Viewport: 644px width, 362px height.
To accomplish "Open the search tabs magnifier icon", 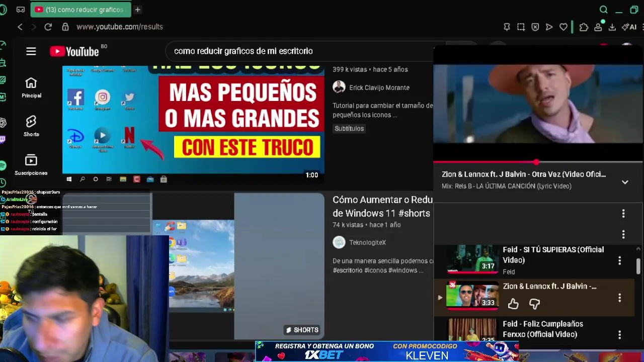I will coord(604,10).
